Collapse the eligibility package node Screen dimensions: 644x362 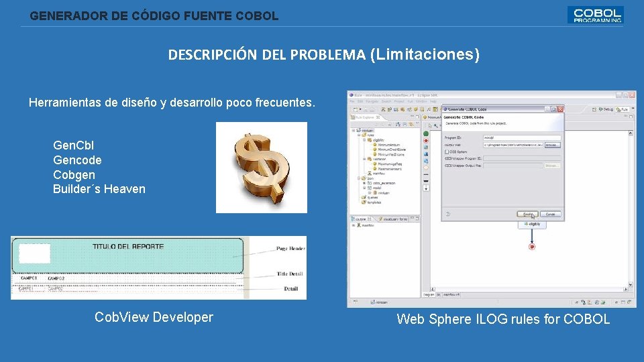[364, 140]
